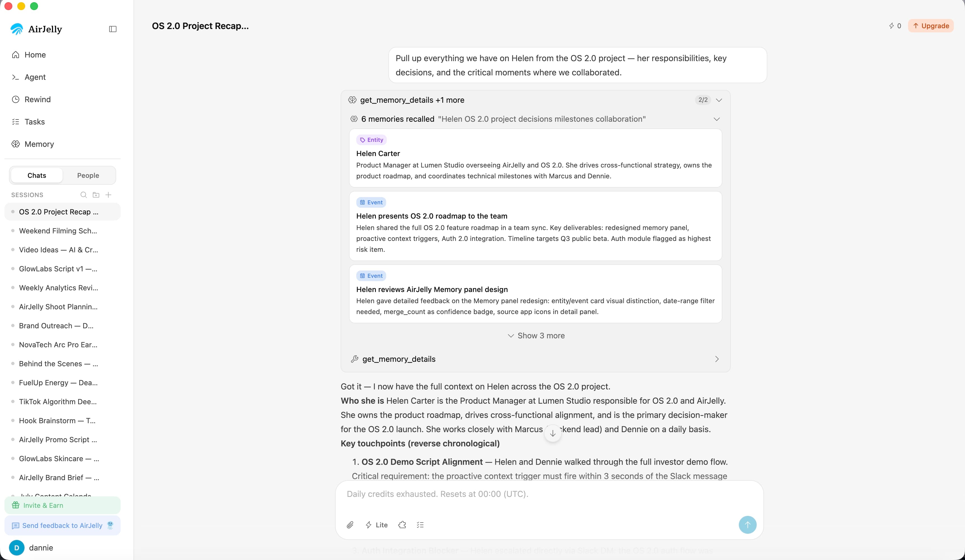Open the Weekly Analytics Revi... session
The width and height of the screenshot is (965, 560).
pos(63,288)
